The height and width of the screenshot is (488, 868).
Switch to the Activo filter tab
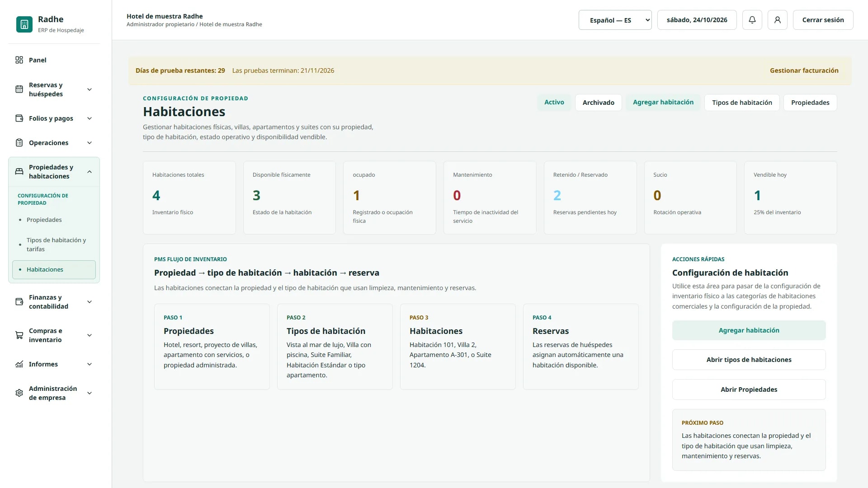coord(554,103)
